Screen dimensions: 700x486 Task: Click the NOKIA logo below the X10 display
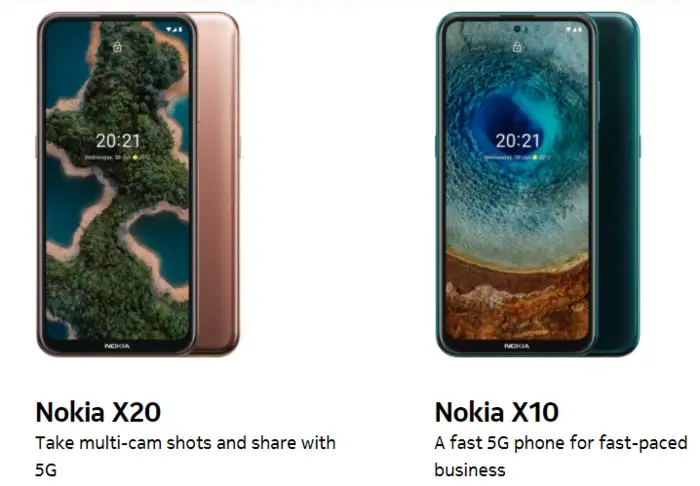(517, 346)
